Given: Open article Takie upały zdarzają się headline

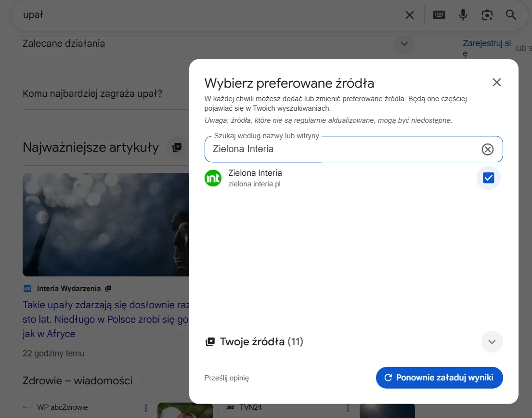Looking at the screenshot, I should tap(106, 319).
